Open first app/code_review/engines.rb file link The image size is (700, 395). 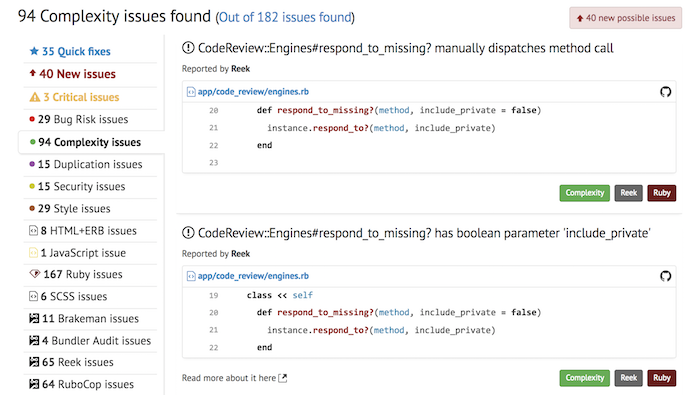click(x=253, y=91)
